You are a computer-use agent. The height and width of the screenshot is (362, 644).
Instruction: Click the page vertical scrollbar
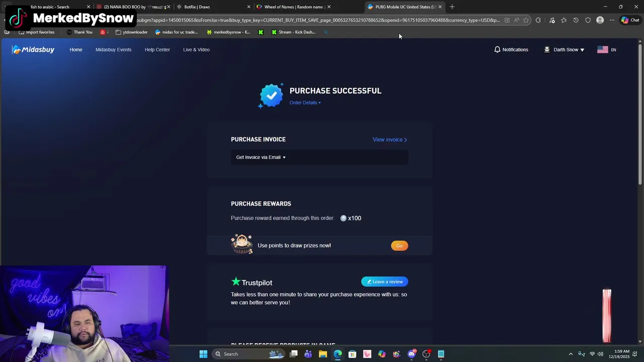click(x=640, y=115)
